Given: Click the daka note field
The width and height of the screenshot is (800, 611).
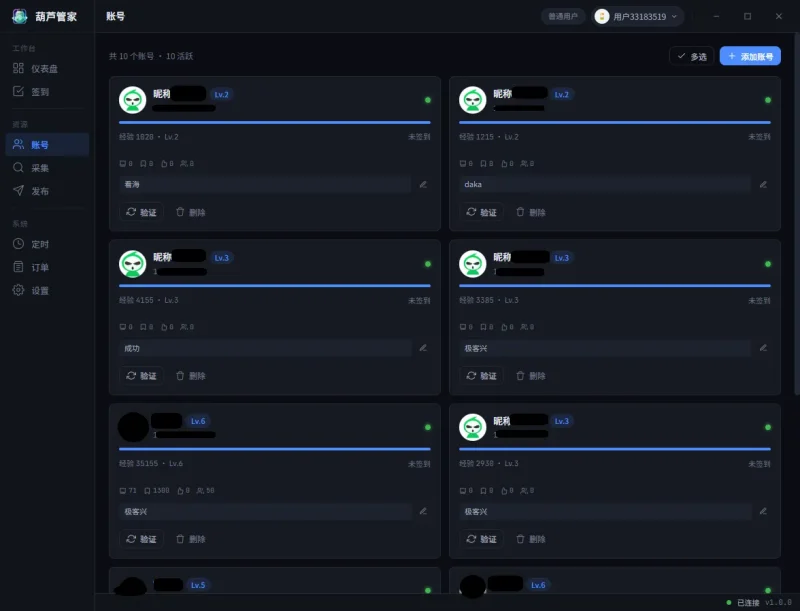Looking at the screenshot, I should (605, 184).
